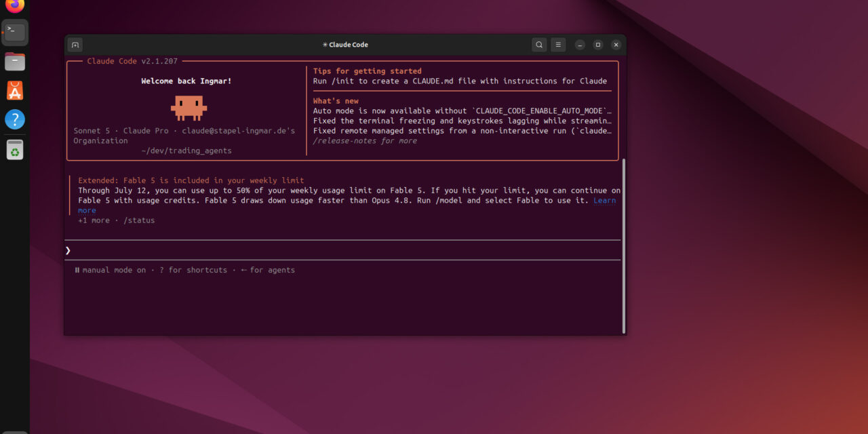This screenshot has width=868, height=434.
Task: Click the prompt input line
Action: 342,250
